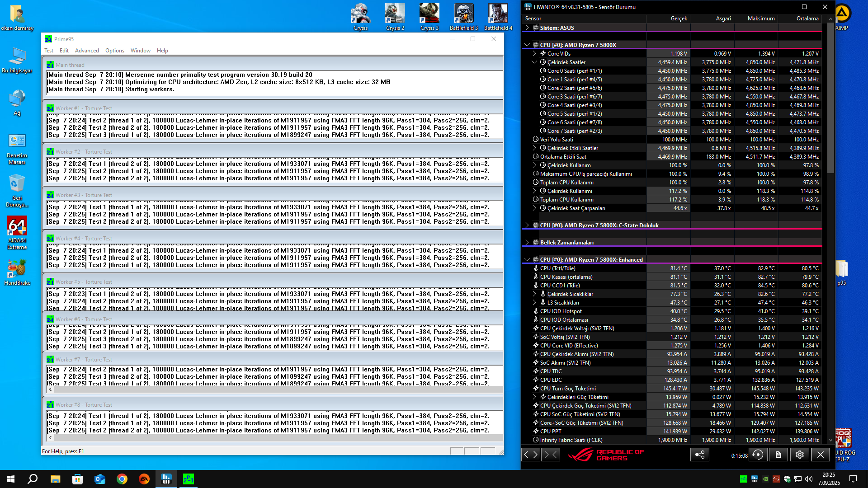Click the Maksimum column header
The image size is (868, 488).
tap(756, 19)
